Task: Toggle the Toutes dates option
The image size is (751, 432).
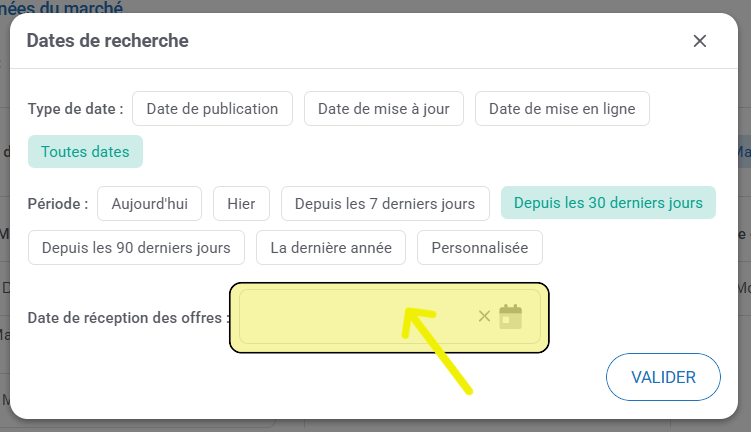Action: click(x=85, y=152)
